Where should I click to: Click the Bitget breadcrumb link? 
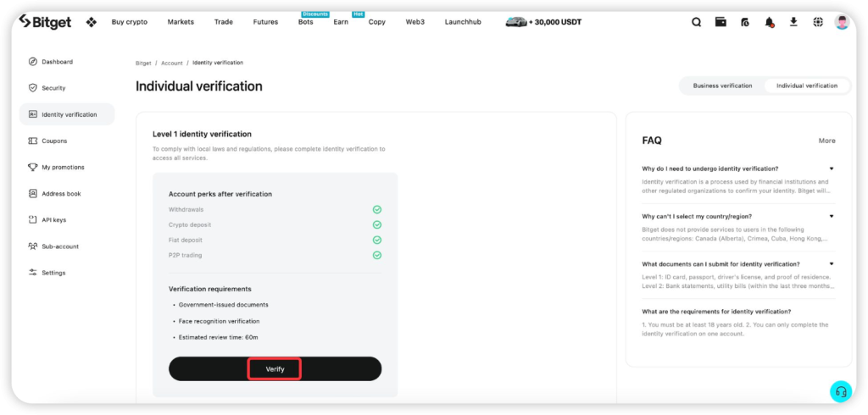143,63
